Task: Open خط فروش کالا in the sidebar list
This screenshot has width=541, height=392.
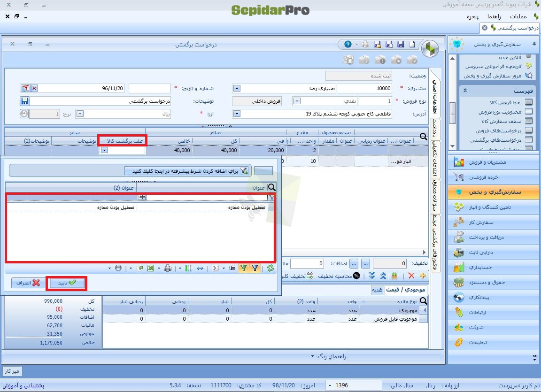Action: (504, 102)
